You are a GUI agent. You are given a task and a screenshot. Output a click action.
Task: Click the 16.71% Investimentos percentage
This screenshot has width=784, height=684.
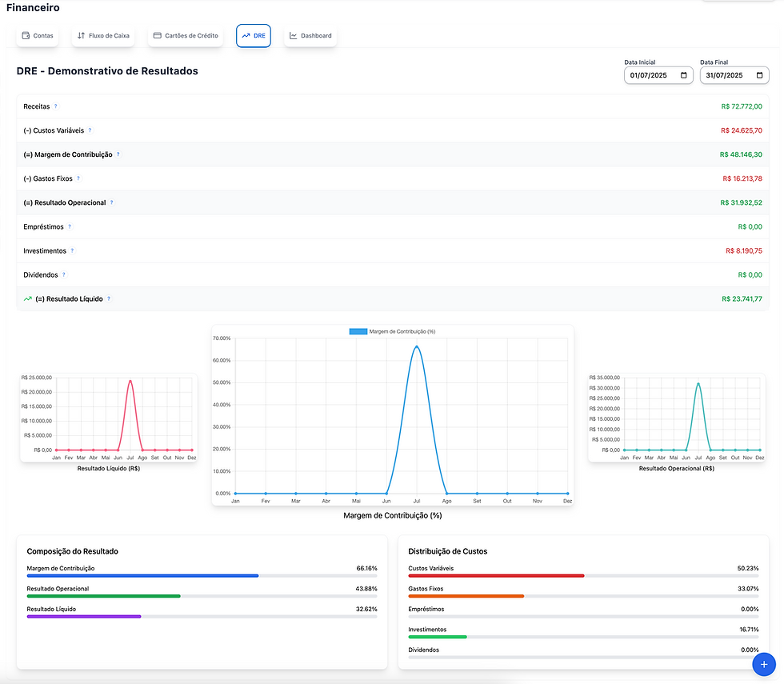pyautogui.click(x=749, y=630)
